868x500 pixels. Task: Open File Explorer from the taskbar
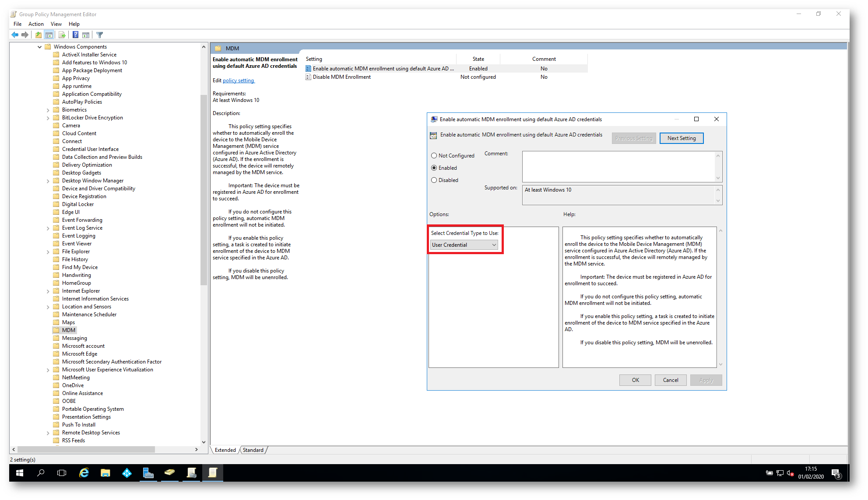click(x=105, y=473)
